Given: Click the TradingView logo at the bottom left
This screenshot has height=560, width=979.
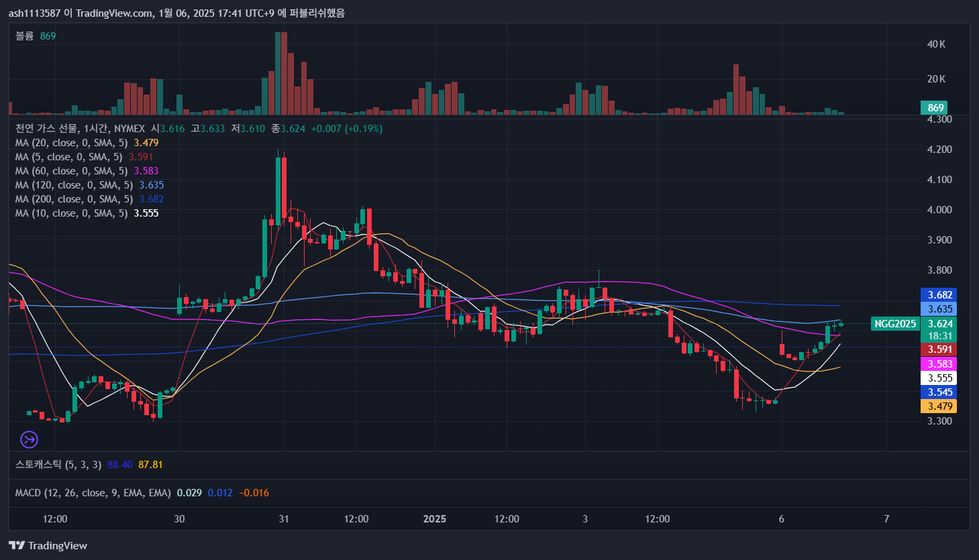Looking at the screenshot, I should point(48,545).
